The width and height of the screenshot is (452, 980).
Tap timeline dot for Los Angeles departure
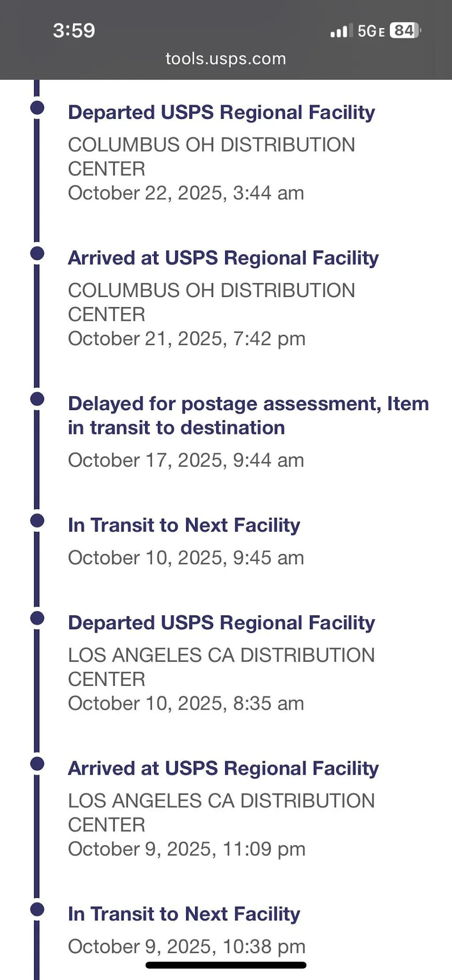(38, 618)
